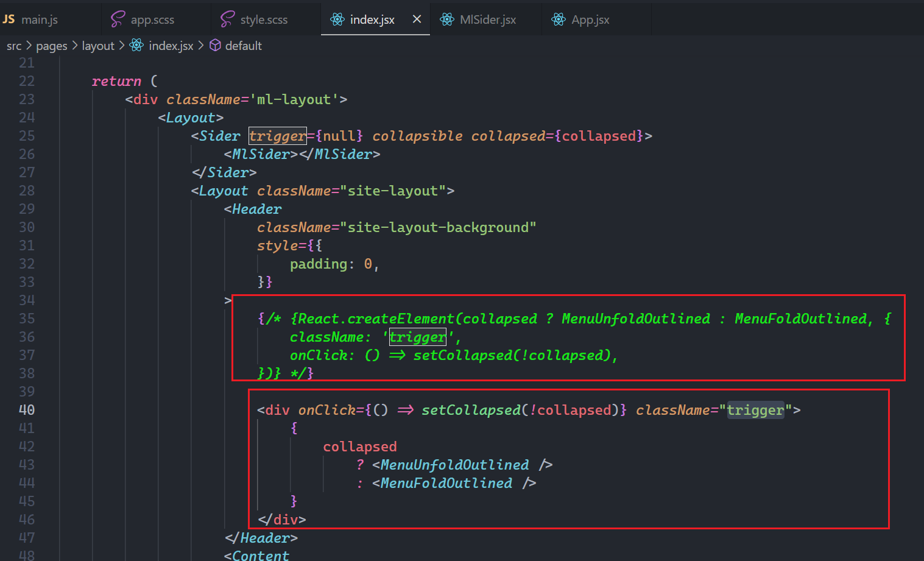The image size is (924, 561).
Task: Click the React icon in the breadcrumb
Action: click(136, 45)
